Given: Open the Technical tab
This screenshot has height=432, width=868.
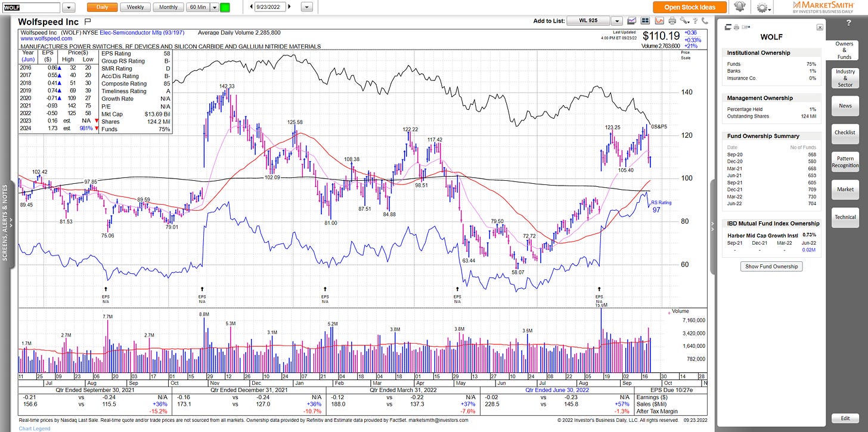Looking at the screenshot, I should (x=845, y=217).
